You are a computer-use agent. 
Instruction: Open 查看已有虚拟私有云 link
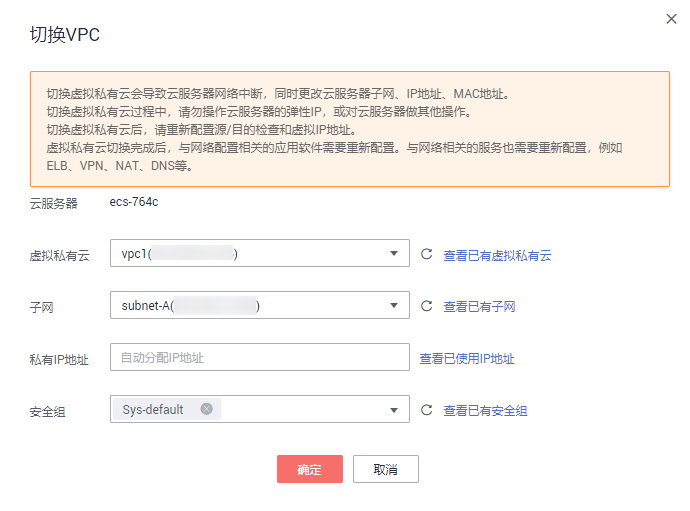[x=497, y=255]
